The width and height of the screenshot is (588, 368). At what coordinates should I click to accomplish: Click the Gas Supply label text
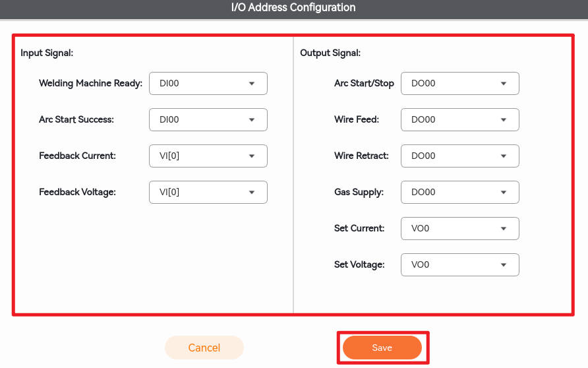click(x=359, y=192)
